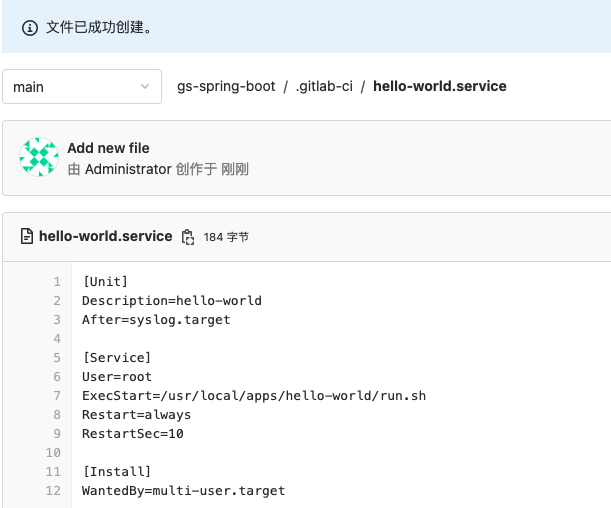611x508 pixels.
Task: Select line number 3
Action: (57, 320)
